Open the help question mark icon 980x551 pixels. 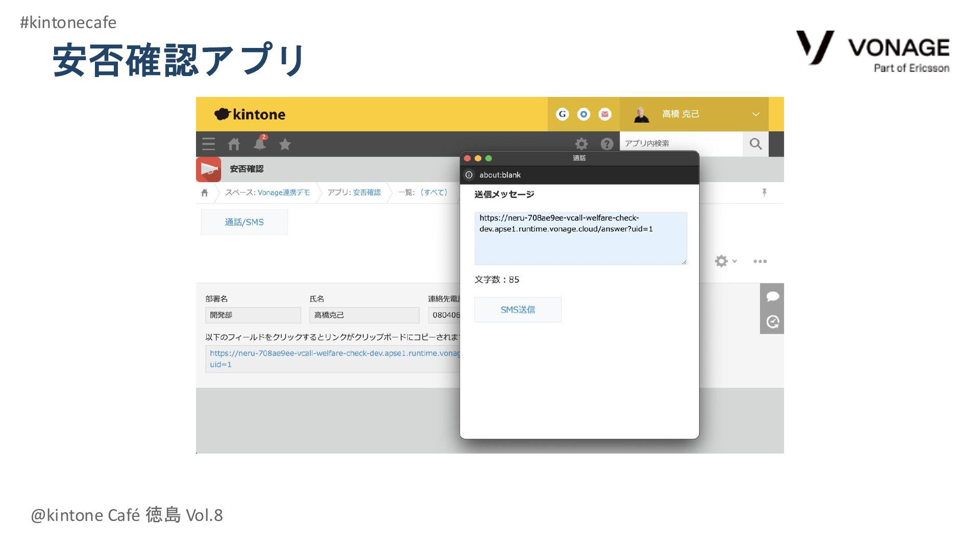(607, 144)
